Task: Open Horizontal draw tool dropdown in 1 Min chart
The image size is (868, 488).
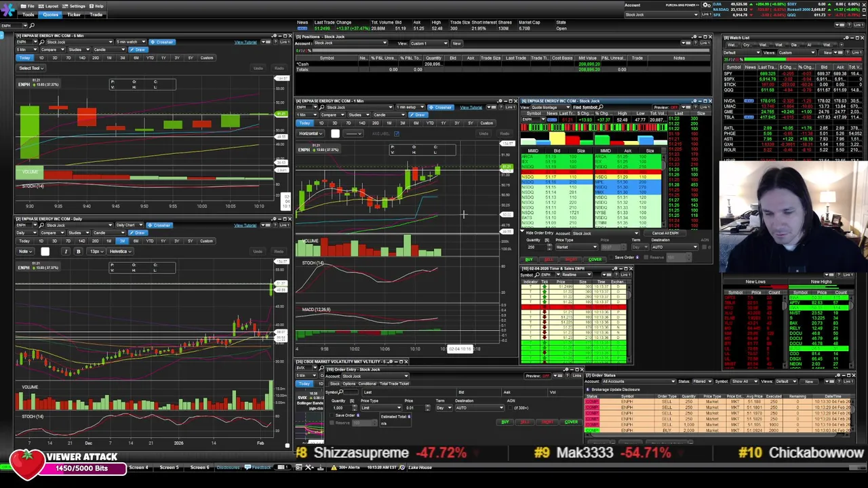Action: [310, 134]
